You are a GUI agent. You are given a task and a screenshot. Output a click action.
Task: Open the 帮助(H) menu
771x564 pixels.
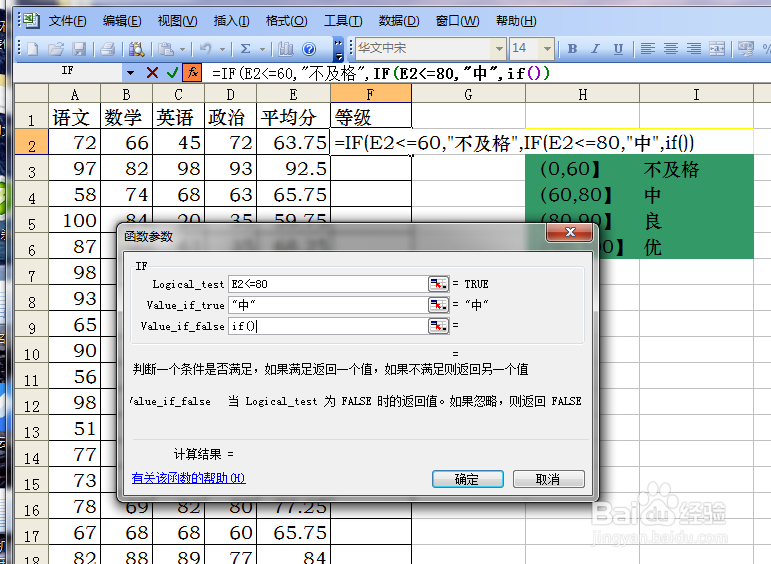tap(516, 21)
